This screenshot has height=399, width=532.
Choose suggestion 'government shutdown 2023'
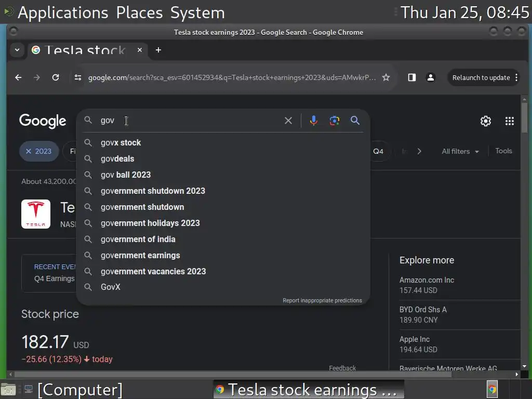pos(223,191)
